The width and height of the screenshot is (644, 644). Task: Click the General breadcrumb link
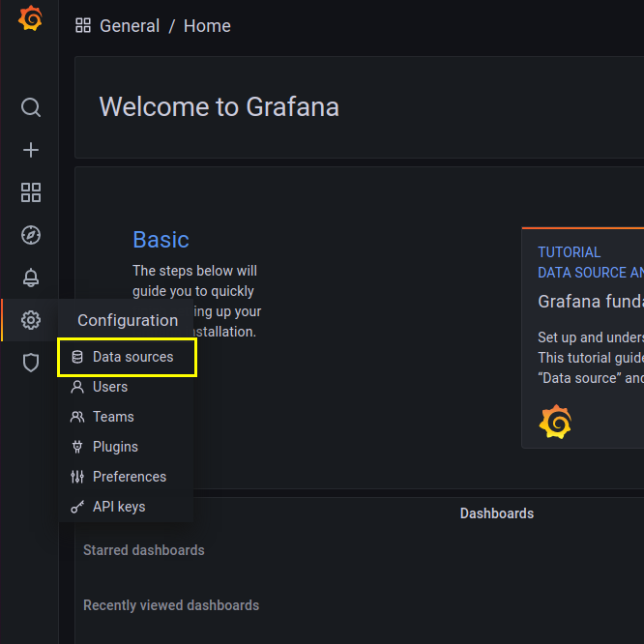(x=130, y=26)
